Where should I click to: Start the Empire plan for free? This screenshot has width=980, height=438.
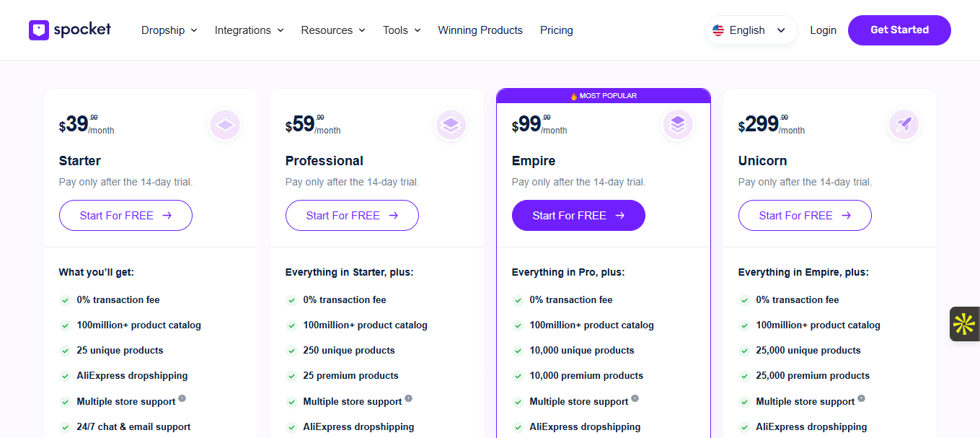pos(578,215)
